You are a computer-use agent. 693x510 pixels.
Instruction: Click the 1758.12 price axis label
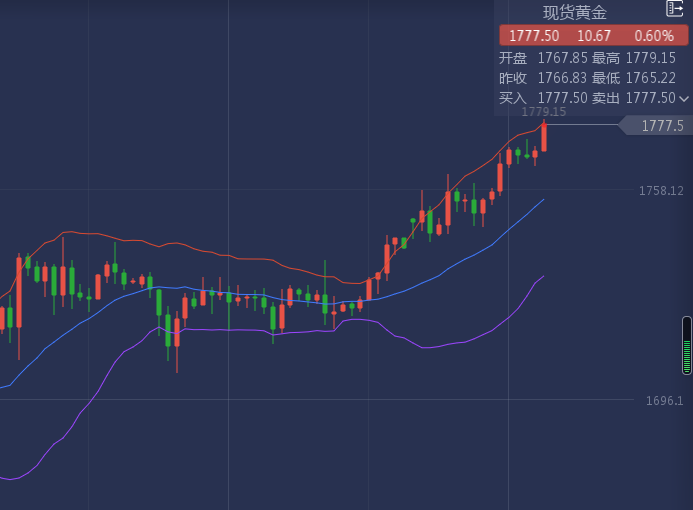coord(661,190)
